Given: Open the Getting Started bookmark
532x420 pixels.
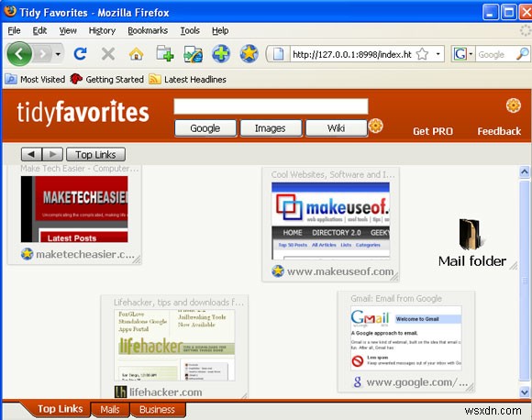Looking at the screenshot, I should pos(107,80).
